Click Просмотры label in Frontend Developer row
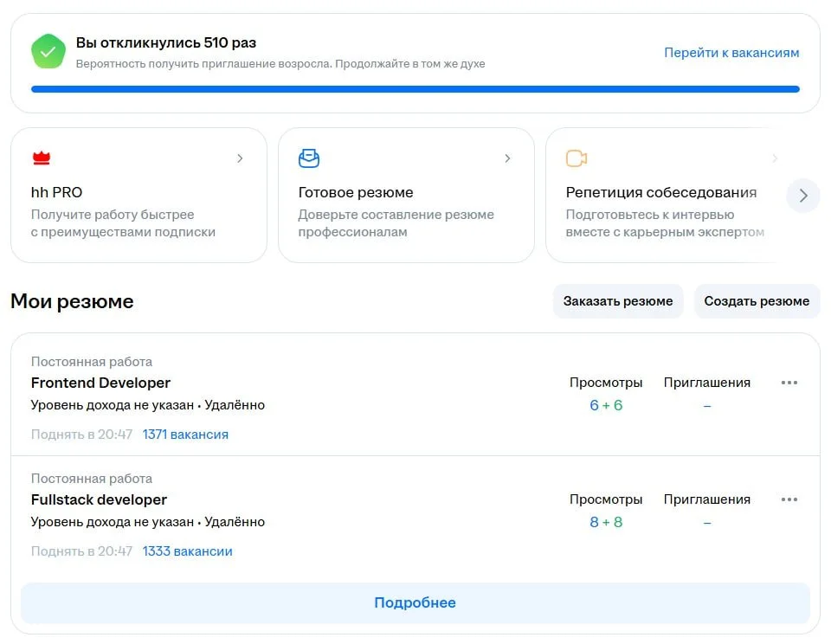This screenshot has width=831, height=644. coord(606,383)
